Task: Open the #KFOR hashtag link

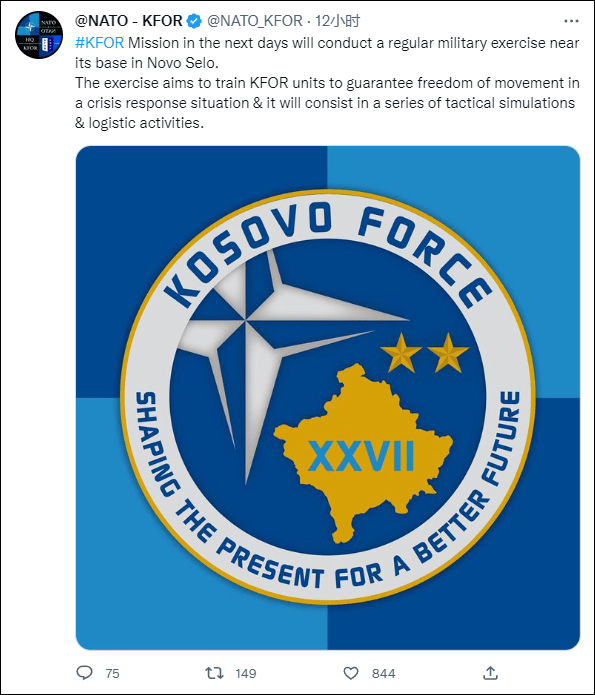Action: tap(99, 43)
